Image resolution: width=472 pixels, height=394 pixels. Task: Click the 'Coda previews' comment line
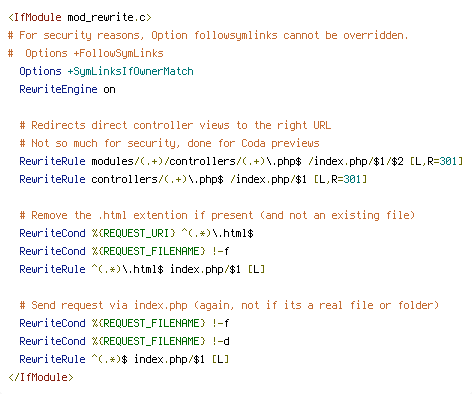click(169, 143)
